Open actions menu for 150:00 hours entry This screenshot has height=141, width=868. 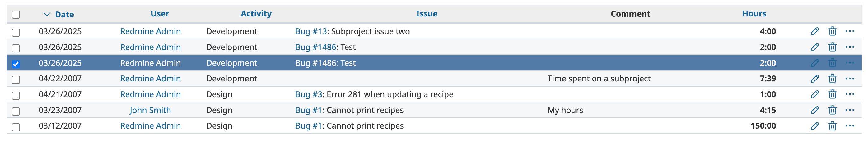(850, 126)
